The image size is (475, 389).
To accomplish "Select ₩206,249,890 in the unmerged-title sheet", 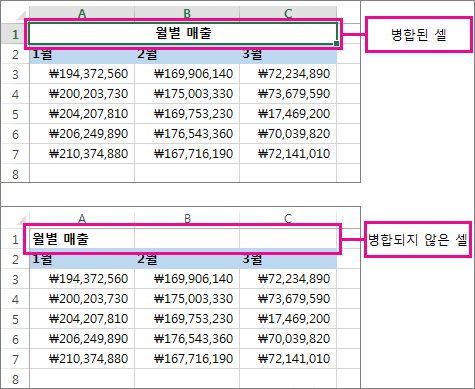I will click(82, 339).
